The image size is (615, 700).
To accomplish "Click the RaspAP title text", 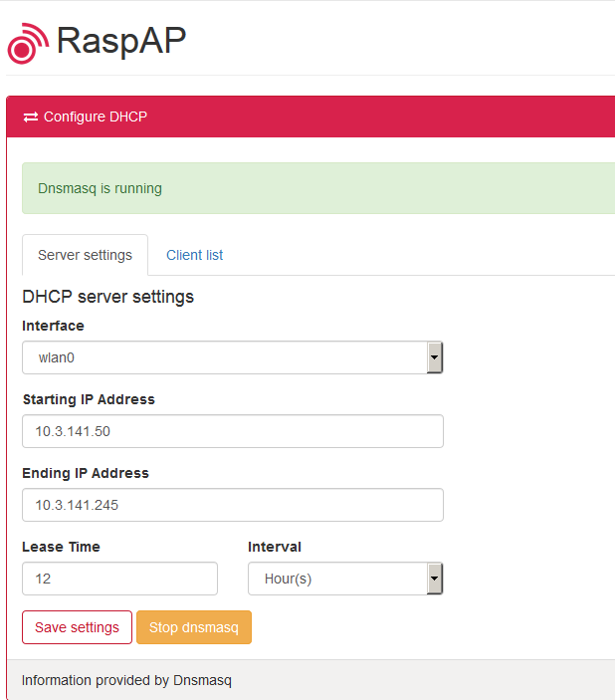I will (x=121, y=41).
